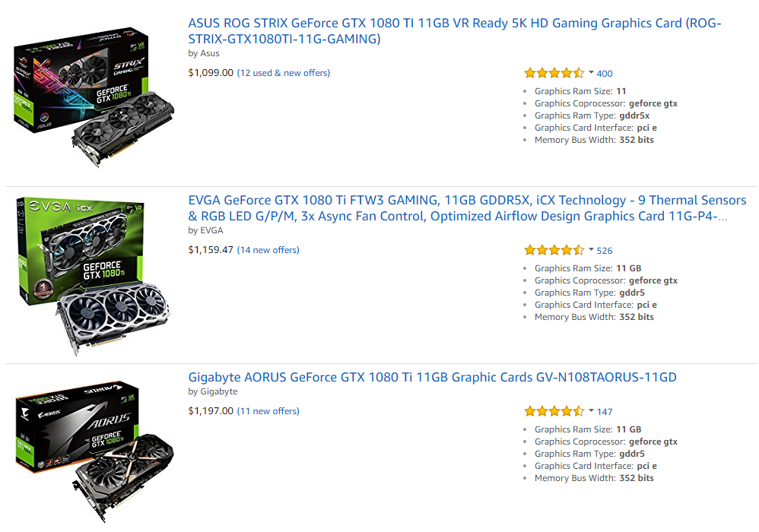View the 11 new offers for the Gigabyte card

coord(268,411)
